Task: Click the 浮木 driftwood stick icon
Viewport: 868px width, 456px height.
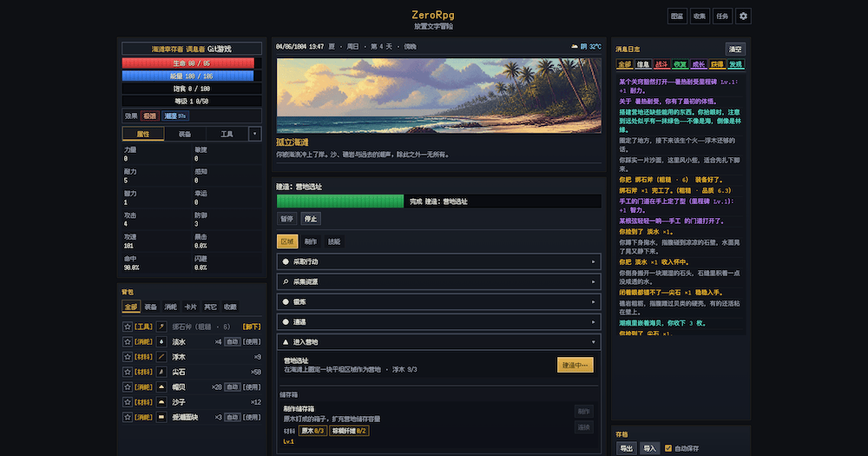Action: pos(161,357)
